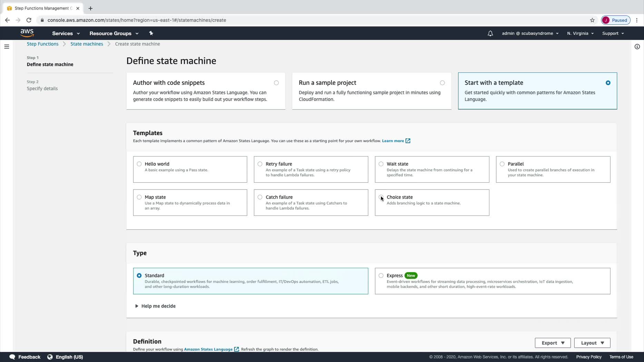The image size is (644, 362).
Task: Open the notifications bell
Action: click(x=490, y=33)
